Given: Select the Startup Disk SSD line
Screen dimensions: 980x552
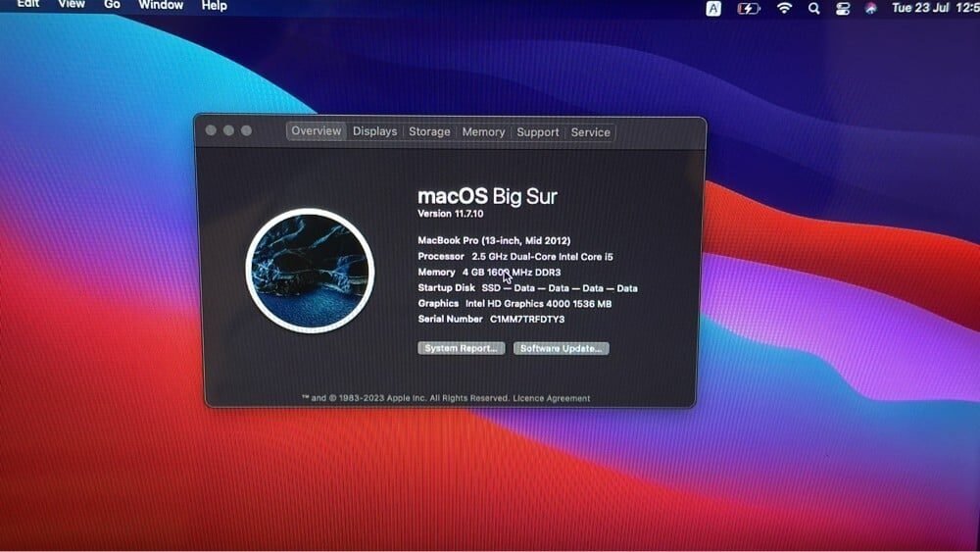Looking at the screenshot, I should pyautogui.click(x=527, y=288).
